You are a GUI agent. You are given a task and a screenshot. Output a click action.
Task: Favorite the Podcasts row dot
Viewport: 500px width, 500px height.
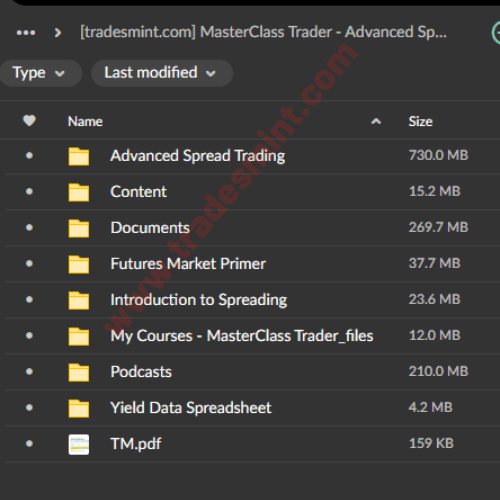[x=29, y=371]
